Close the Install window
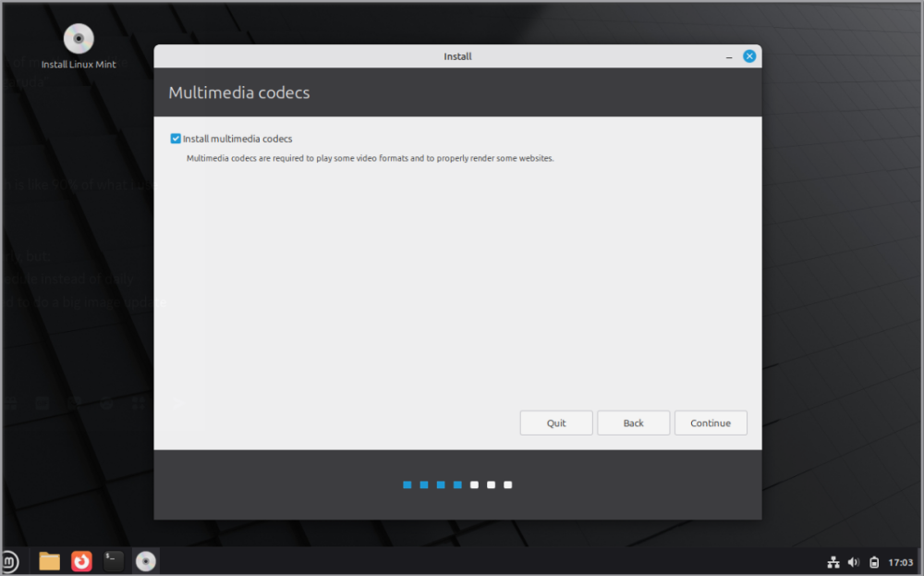Image resolution: width=924 pixels, height=576 pixels. 749,56
